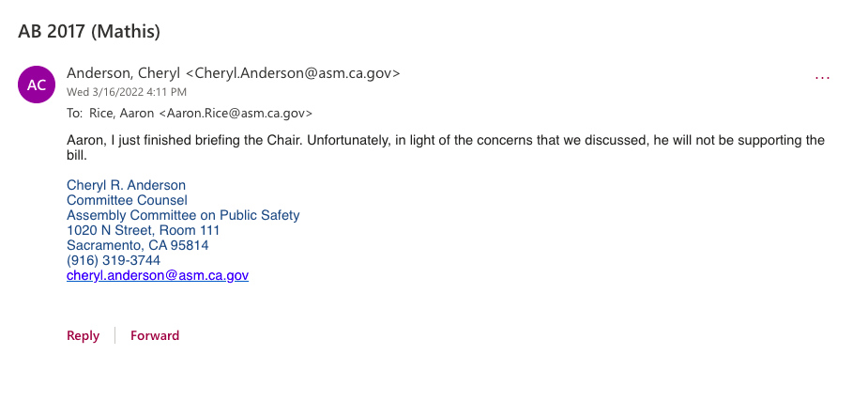Forward this email message
Screen dimensions: 868x401
coord(155,336)
